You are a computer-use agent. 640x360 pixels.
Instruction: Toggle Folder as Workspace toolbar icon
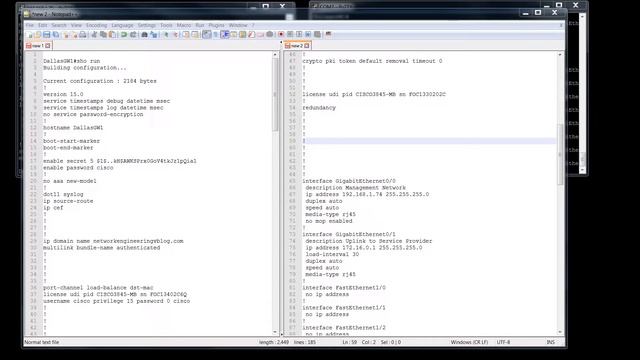(x=260, y=35)
